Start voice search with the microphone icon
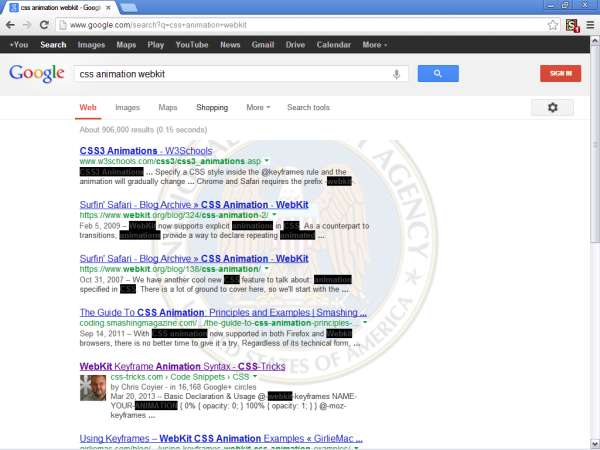The image size is (600, 450). [x=396, y=74]
